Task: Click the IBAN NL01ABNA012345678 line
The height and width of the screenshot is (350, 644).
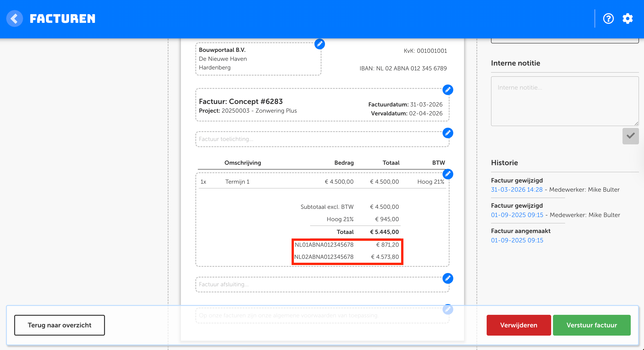Action: point(324,245)
